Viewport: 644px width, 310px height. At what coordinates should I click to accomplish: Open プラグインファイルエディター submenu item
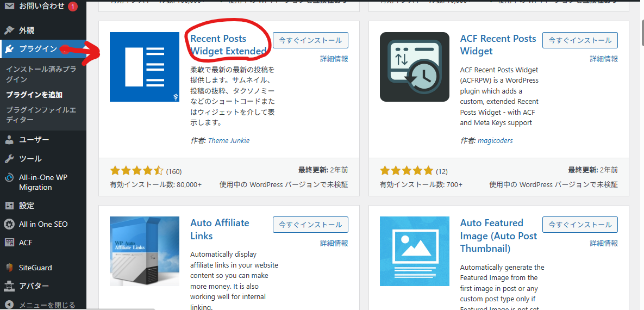pyautogui.click(x=41, y=115)
